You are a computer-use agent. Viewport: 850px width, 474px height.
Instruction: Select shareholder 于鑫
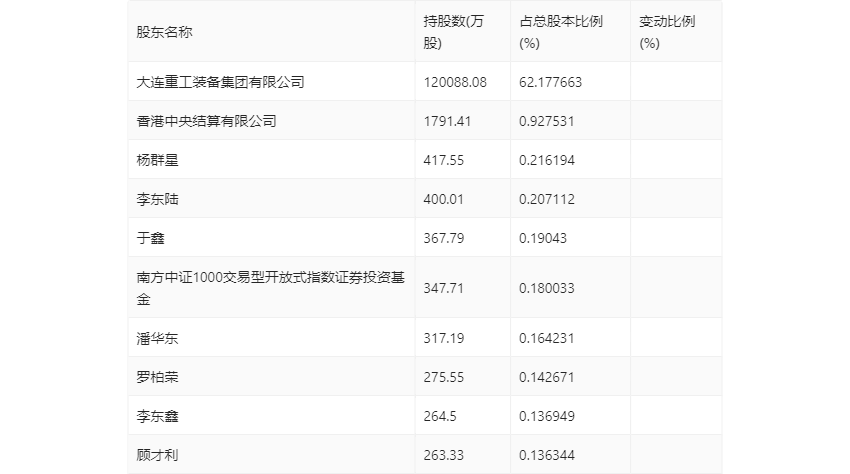coord(150,238)
